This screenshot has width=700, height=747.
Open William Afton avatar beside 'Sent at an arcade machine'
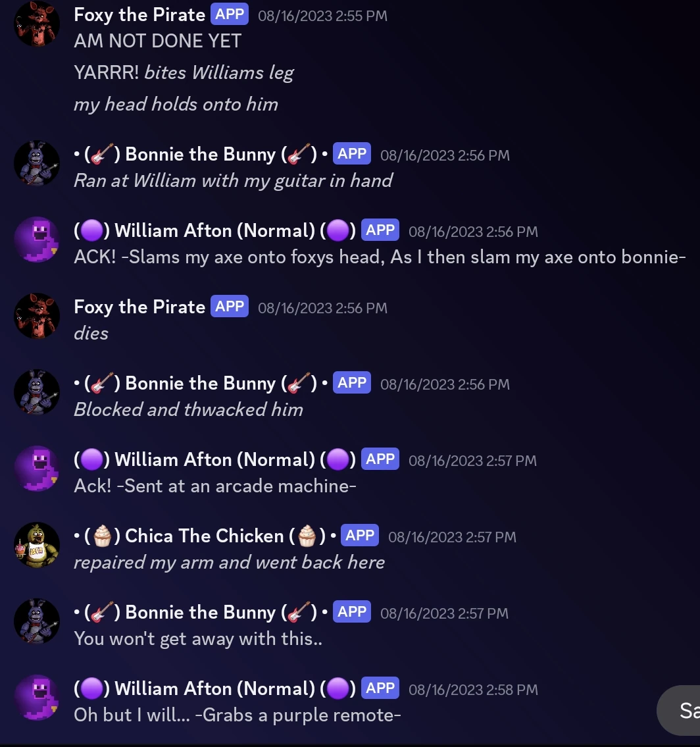click(x=37, y=469)
